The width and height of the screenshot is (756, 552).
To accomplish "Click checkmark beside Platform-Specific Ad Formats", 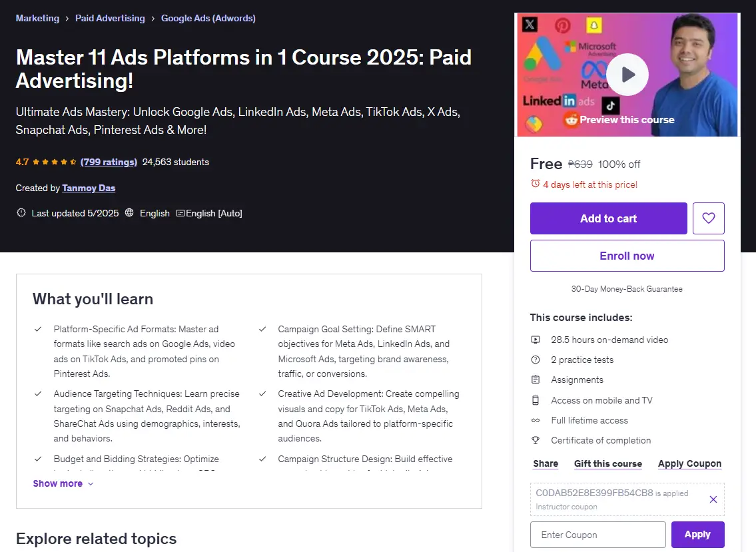I will (x=38, y=330).
